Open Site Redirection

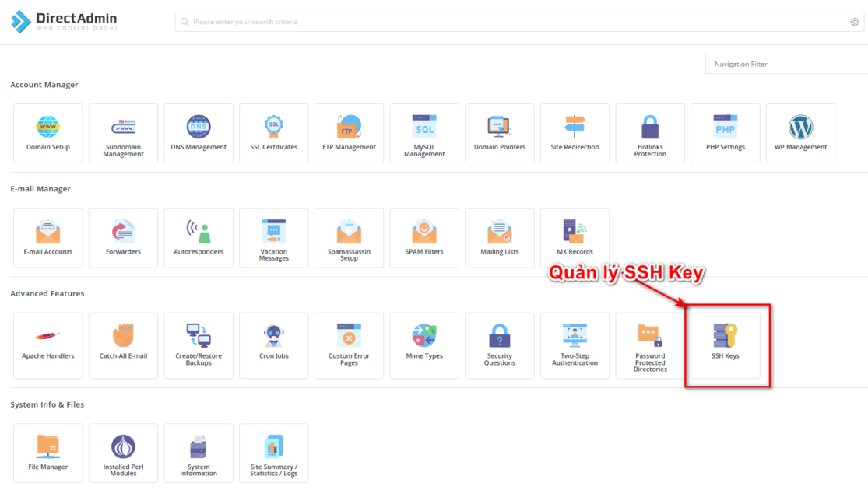(575, 133)
